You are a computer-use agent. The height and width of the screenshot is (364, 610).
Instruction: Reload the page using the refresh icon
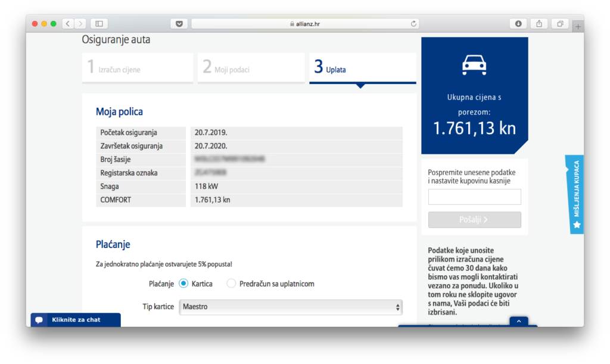pyautogui.click(x=413, y=24)
